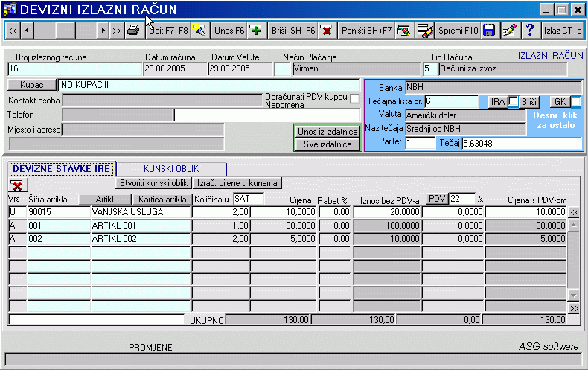This screenshot has height=370, width=588.
Task: Toggle the GK checkbox
Action: click(x=575, y=101)
